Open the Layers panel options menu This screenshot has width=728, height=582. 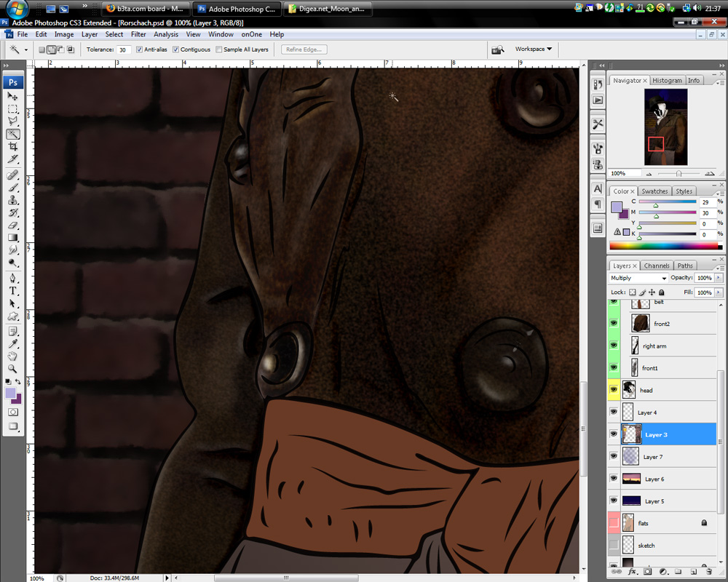point(720,268)
